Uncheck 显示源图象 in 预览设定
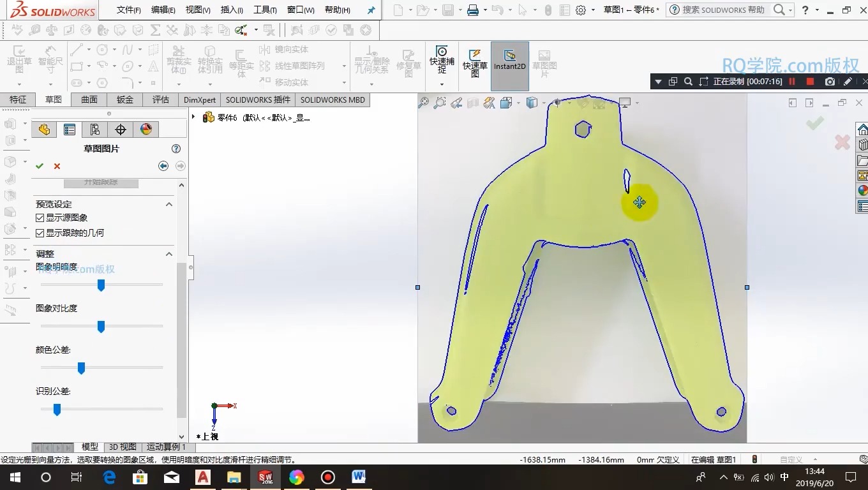868x490 pixels. (x=40, y=217)
